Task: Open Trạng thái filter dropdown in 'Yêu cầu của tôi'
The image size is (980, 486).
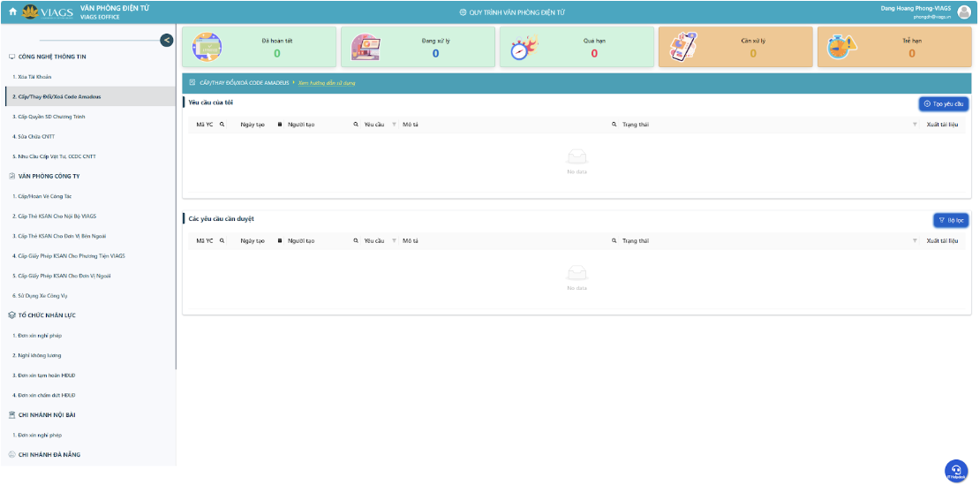Action: click(915, 125)
